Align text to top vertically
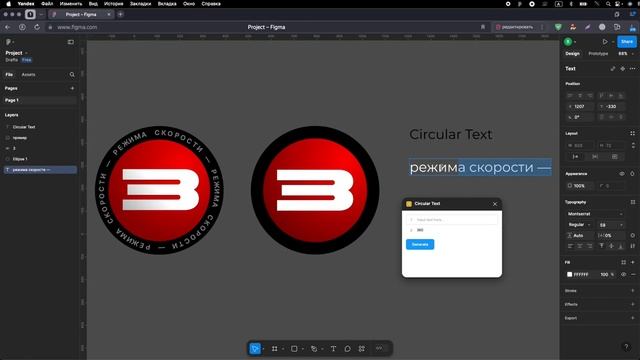This screenshot has height=360, width=640. (x=602, y=246)
